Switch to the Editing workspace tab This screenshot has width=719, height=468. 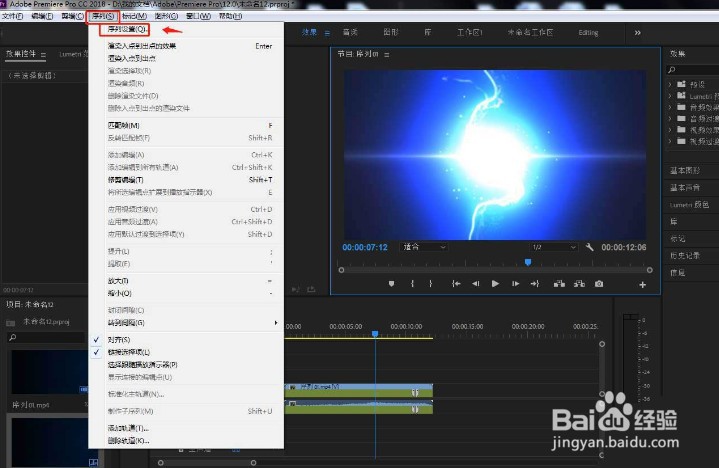[x=588, y=33]
